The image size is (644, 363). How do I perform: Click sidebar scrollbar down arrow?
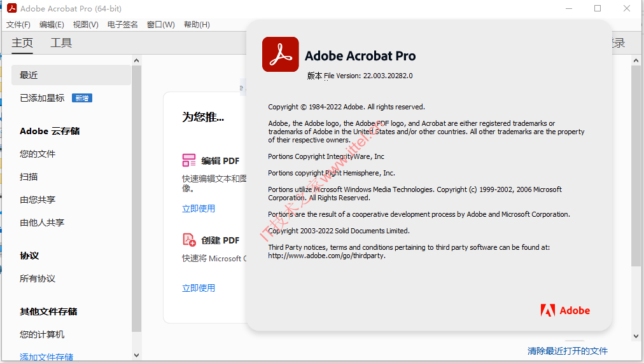[136, 355]
